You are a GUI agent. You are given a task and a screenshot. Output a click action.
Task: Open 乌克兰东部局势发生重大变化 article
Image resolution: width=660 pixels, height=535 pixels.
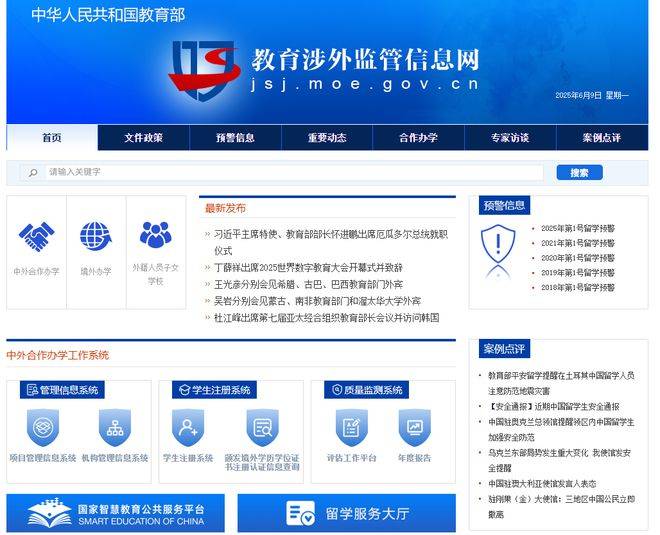560,460
